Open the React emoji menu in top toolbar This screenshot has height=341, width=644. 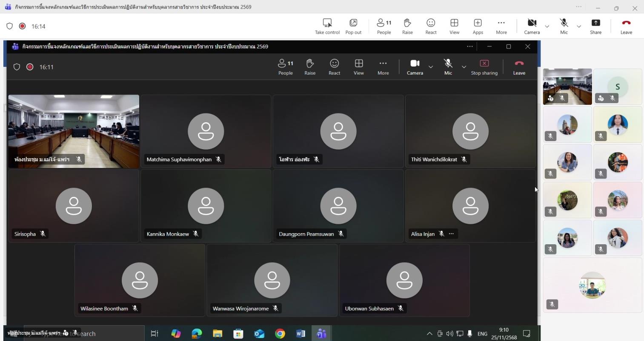tap(431, 26)
